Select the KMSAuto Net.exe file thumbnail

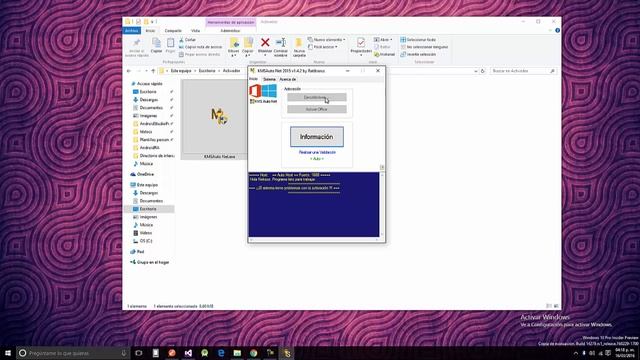(x=215, y=119)
